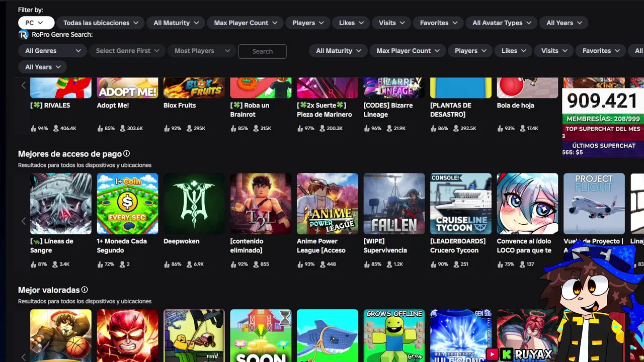
Task: Click the thumbs-up icon under Adopt Me!
Action: point(100,128)
